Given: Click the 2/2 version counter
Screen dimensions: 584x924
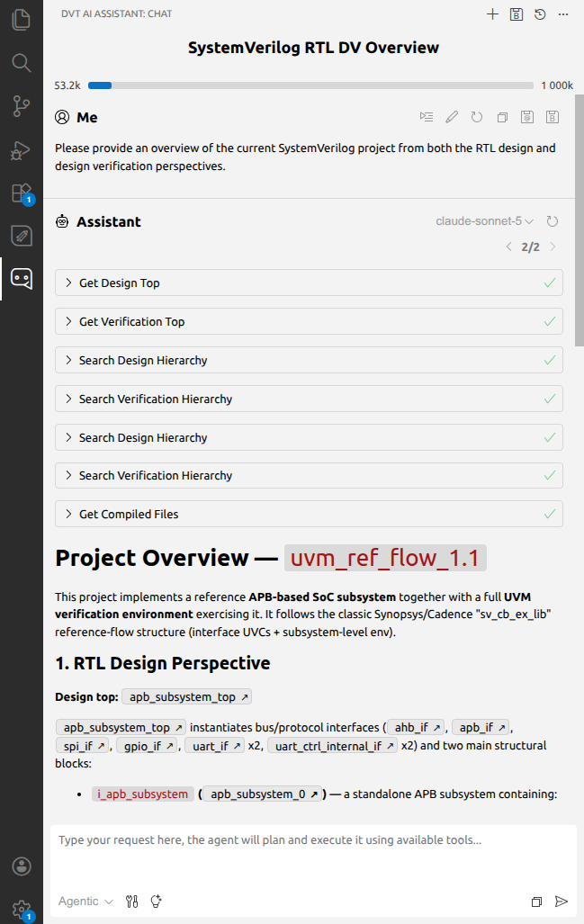Looking at the screenshot, I should (x=530, y=247).
